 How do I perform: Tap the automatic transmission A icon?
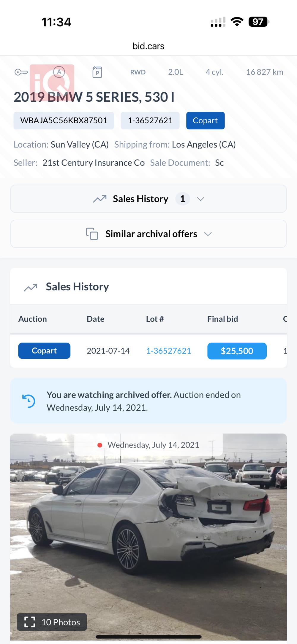[59, 72]
